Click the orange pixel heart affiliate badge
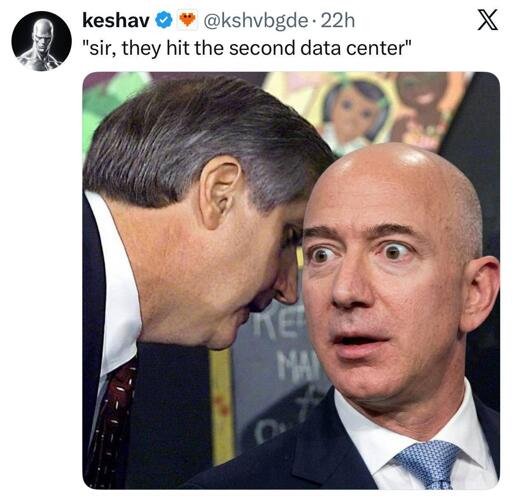This screenshot has height=496, width=512. (x=187, y=21)
